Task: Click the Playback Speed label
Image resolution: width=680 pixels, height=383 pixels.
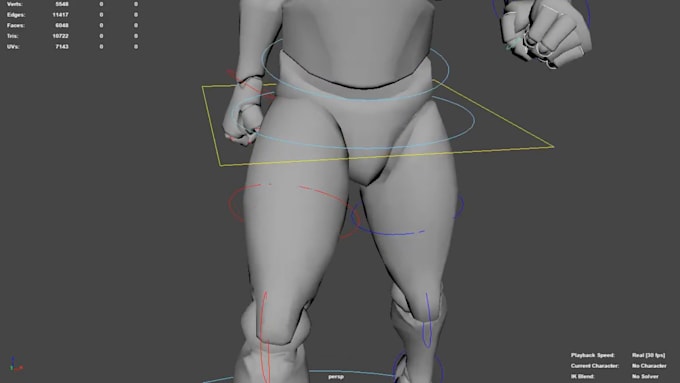Action: [x=592, y=355]
